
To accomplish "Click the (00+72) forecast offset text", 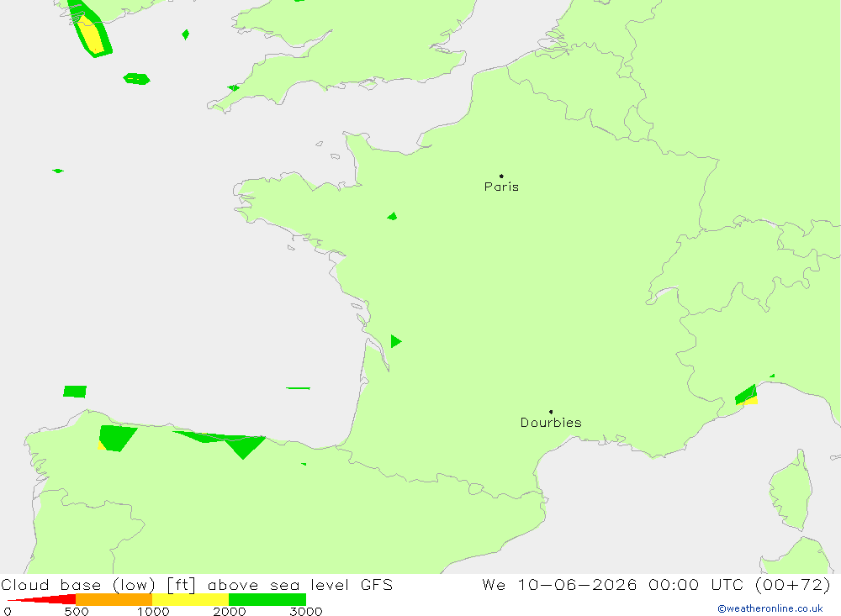I will tap(793, 584).
